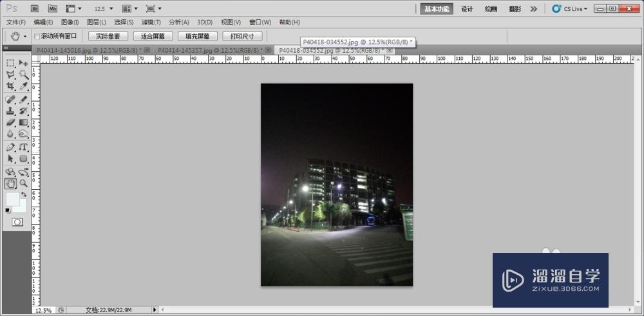Select the Rounded Rectangle shape tool

(23, 158)
